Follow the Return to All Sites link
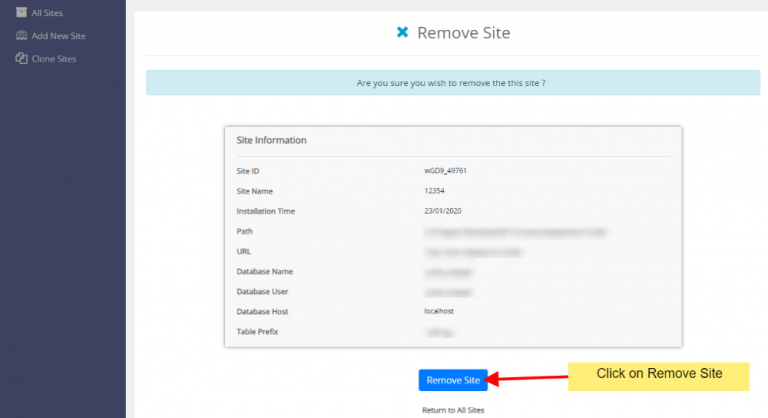The image size is (768, 418). click(453, 409)
